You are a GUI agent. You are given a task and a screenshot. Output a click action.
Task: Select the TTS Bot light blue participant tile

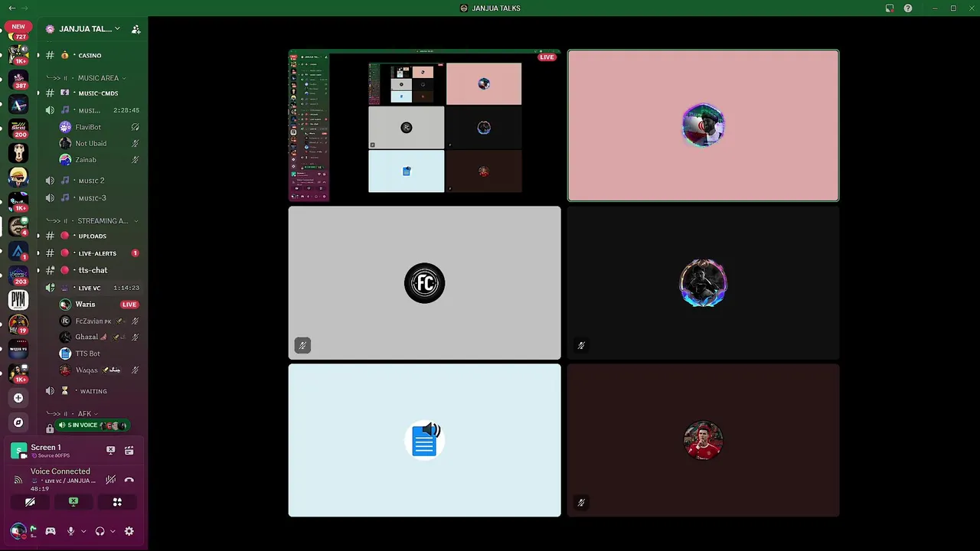(424, 440)
